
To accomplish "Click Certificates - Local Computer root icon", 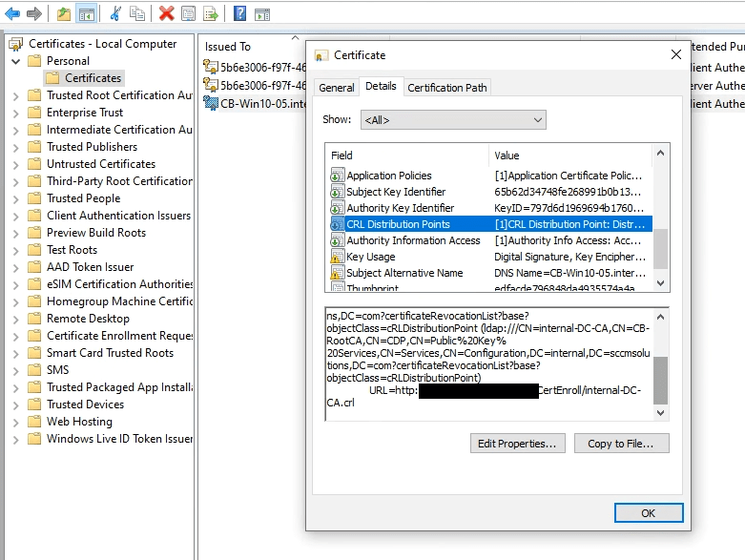I will click(x=15, y=44).
